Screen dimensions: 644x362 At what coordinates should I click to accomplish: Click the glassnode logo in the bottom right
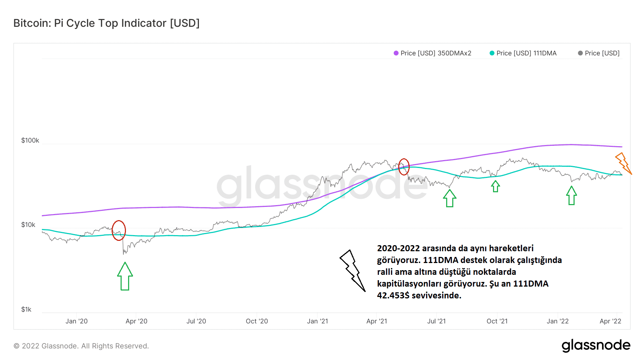point(596,345)
